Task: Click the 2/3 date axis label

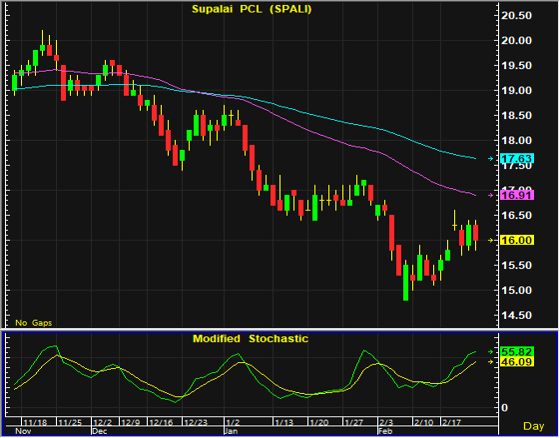Action: point(386,423)
